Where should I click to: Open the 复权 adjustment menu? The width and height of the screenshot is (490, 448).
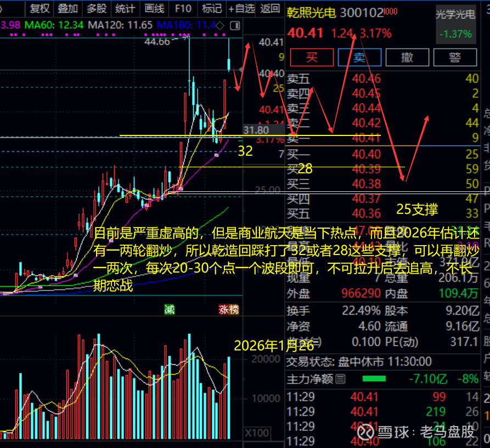(x=40, y=8)
